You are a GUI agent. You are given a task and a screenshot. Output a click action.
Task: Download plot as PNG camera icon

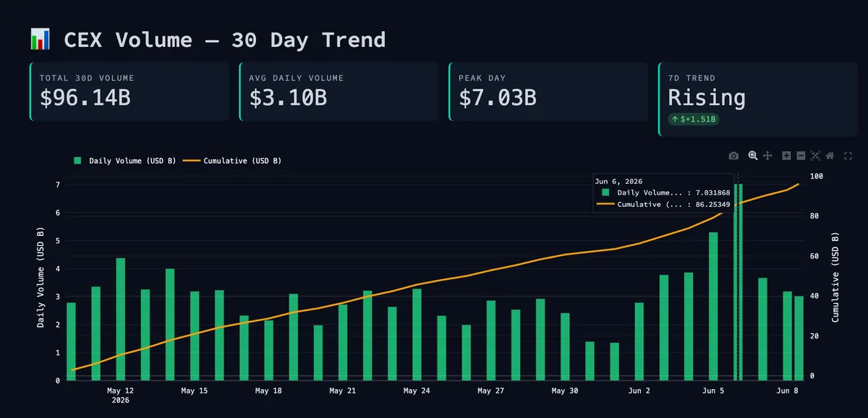pyautogui.click(x=733, y=155)
